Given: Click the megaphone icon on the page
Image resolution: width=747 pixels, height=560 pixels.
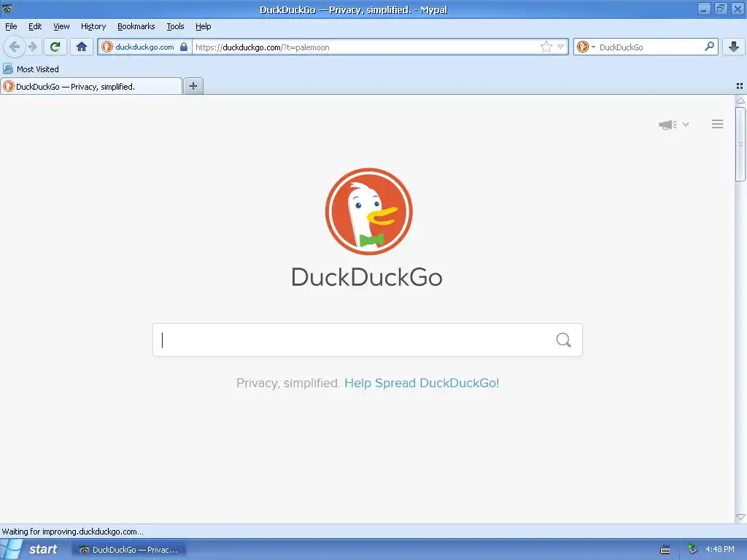Looking at the screenshot, I should [667, 125].
